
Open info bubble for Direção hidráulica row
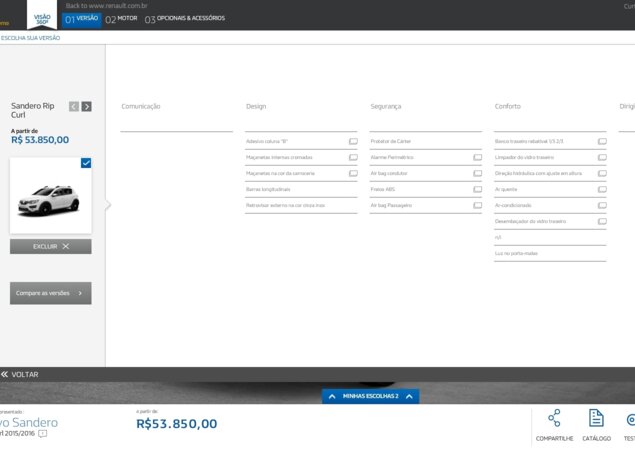(x=602, y=173)
